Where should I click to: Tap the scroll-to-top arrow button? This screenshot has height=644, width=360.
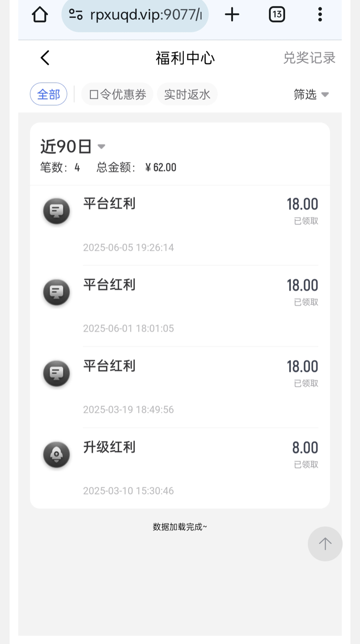(325, 543)
